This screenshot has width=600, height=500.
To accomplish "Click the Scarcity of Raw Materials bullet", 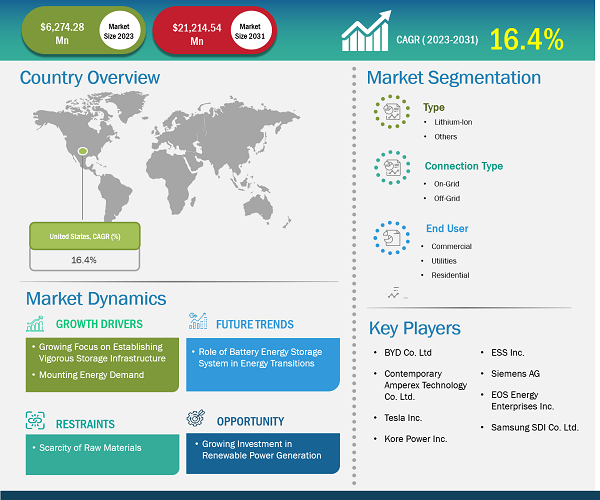I will point(90,448).
